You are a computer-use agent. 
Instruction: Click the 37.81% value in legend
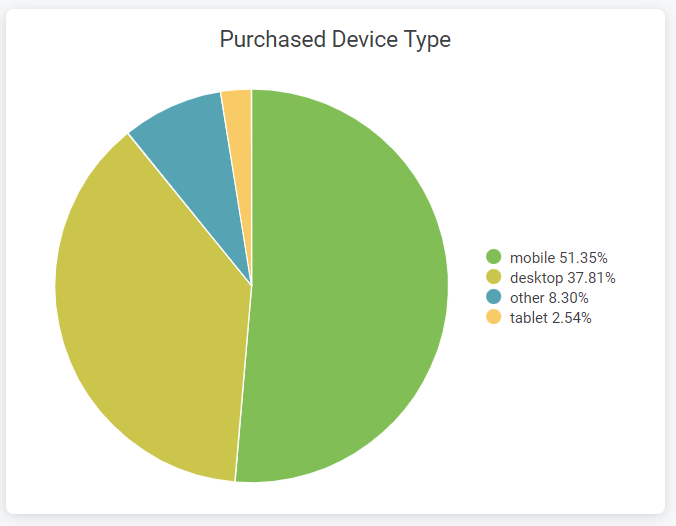click(x=591, y=278)
